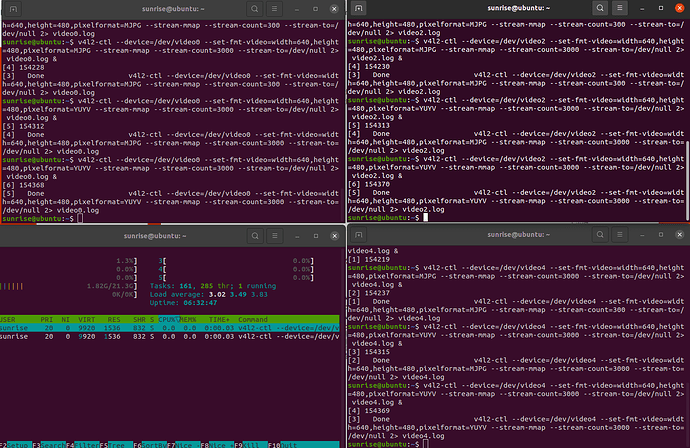Close the bottom-right video4 terminal
This screenshot has height=448, width=690.
679,235
